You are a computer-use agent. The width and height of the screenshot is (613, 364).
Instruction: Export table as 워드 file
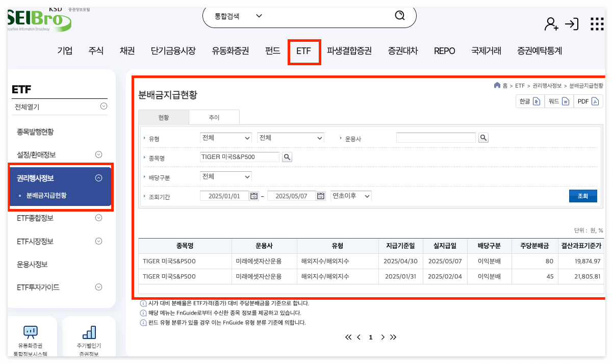[559, 101]
